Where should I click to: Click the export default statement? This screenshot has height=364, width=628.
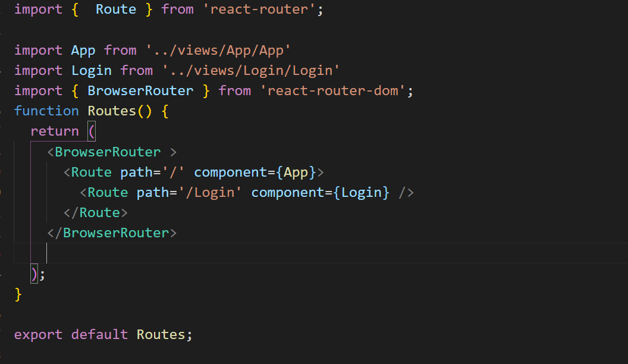pos(71,334)
